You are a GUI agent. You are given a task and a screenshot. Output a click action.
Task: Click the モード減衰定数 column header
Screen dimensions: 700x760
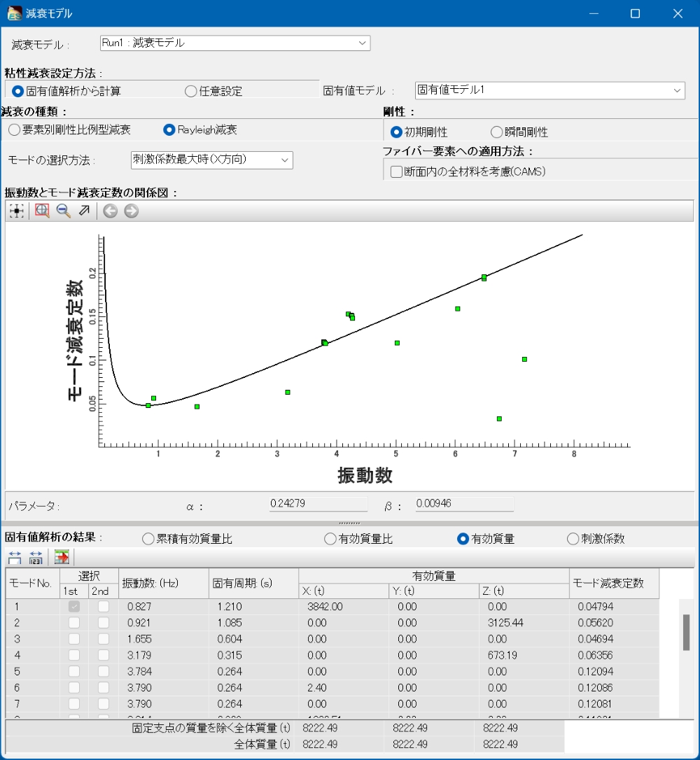(614, 583)
